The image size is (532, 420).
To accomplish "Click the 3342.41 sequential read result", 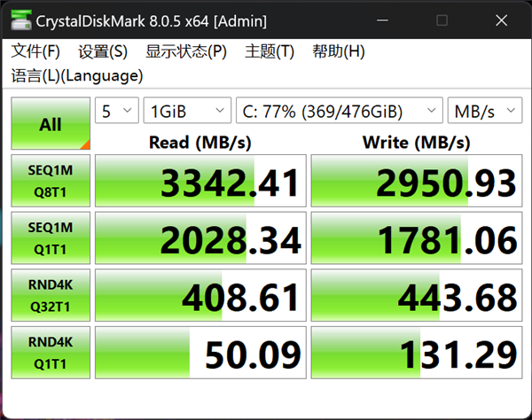I will (201, 182).
